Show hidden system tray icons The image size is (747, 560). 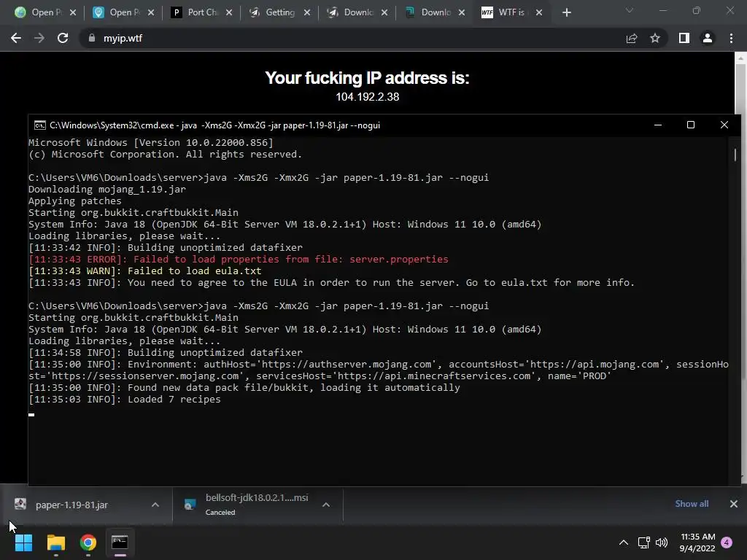[624, 542]
